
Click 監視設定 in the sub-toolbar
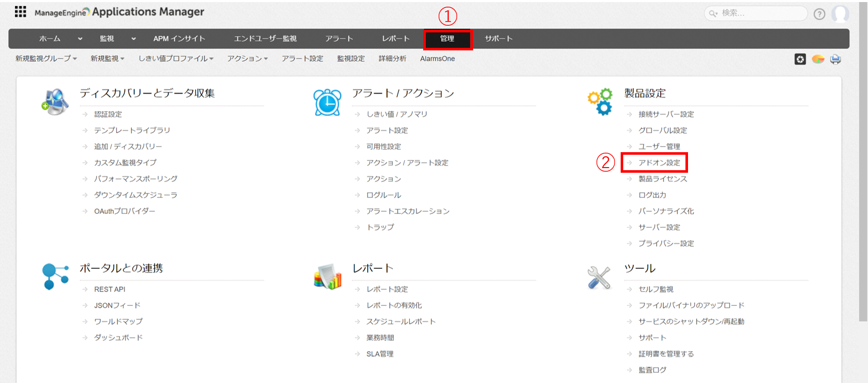pos(351,59)
